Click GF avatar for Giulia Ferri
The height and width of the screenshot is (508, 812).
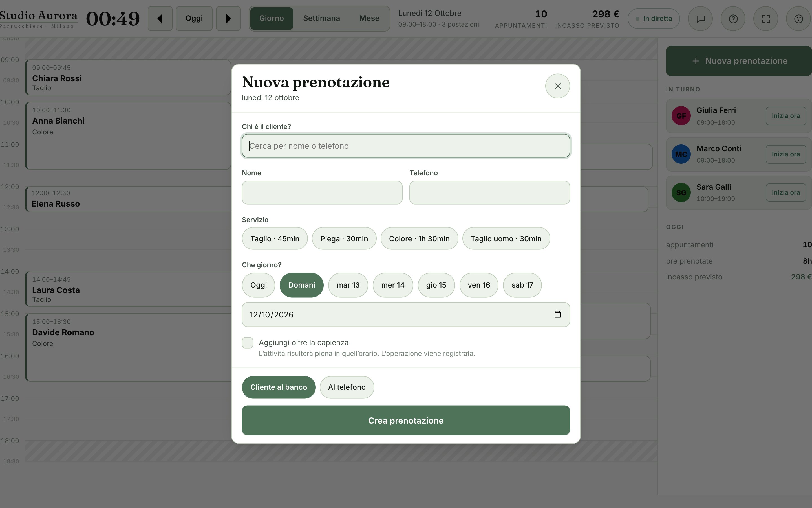(681, 116)
